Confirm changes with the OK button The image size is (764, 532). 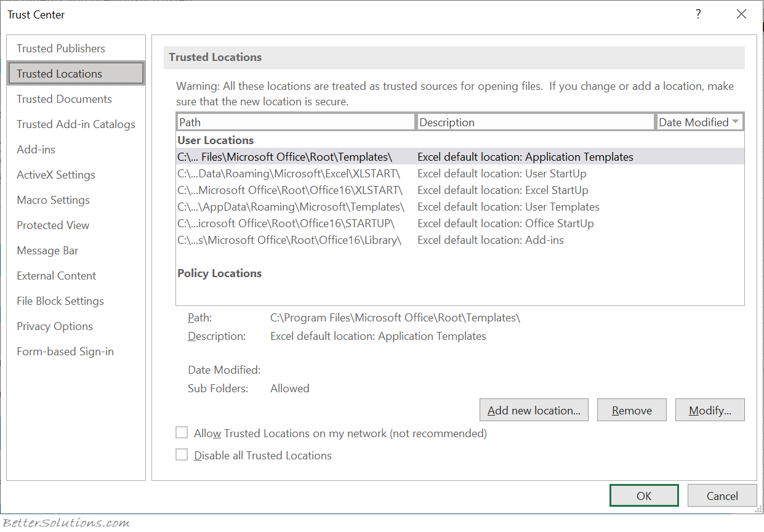(x=644, y=495)
